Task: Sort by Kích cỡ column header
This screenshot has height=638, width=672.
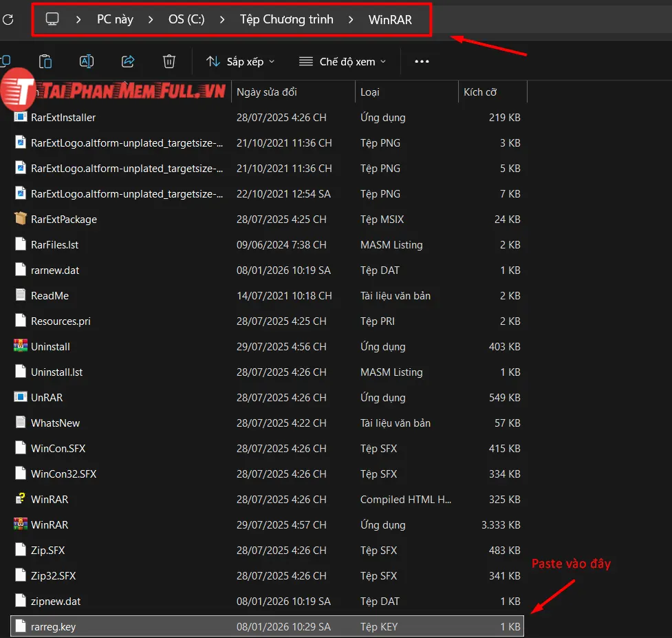Action: 480,92
